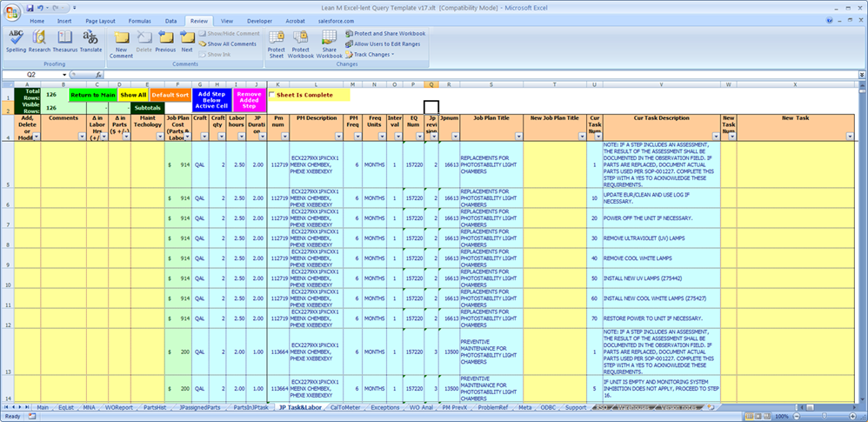The image size is (868, 422).
Task: Select the cell POWER OFF THE UNIT IF NECESSARY
Action: 662,218
